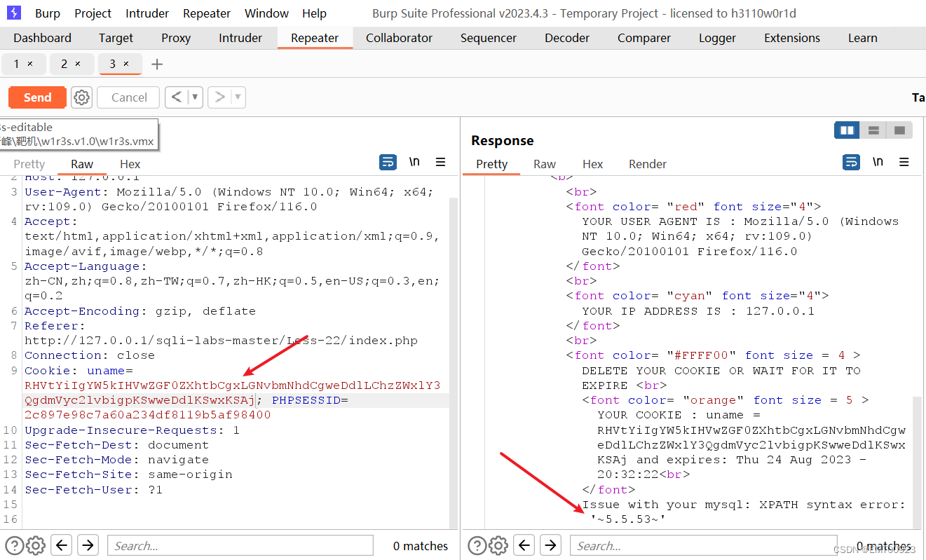Toggle non-printable characters \n in Request pane
The image size is (926, 560).
pos(414,163)
